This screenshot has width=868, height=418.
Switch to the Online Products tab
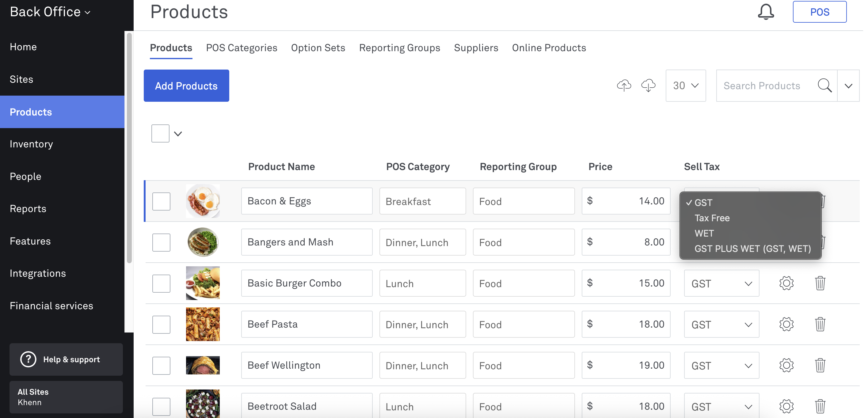coord(549,48)
